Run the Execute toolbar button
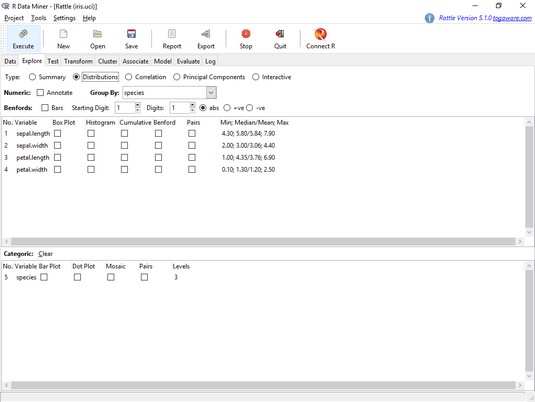The width and height of the screenshot is (535, 402). [23, 39]
